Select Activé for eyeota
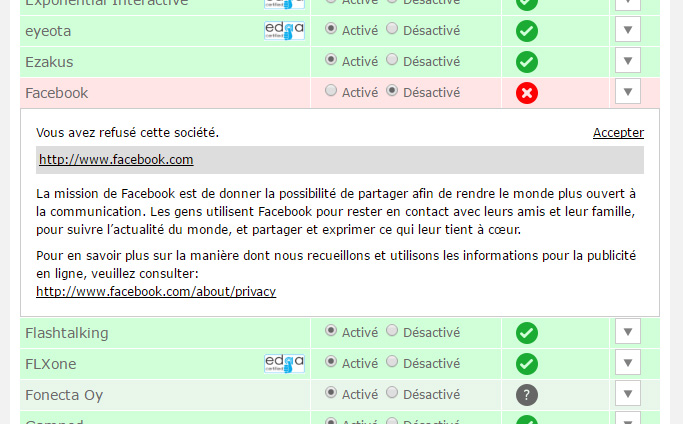The height and width of the screenshot is (424, 683). 331,29
